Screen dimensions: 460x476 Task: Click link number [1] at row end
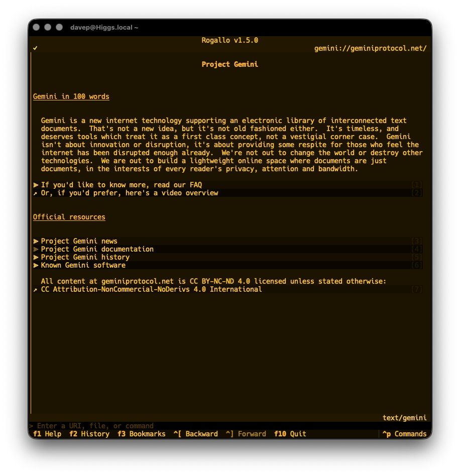(417, 185)
